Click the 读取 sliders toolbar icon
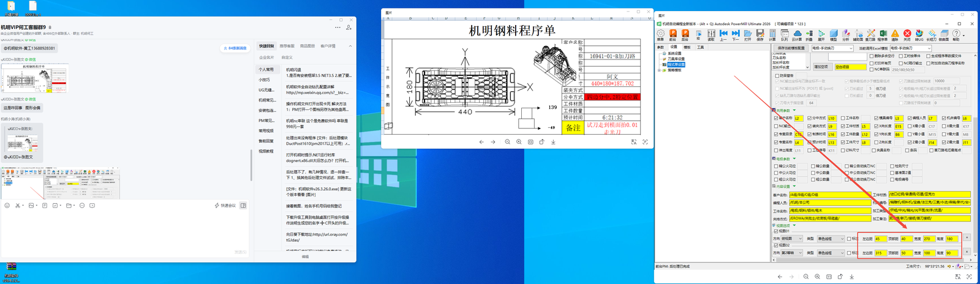 tap(711, 34)
